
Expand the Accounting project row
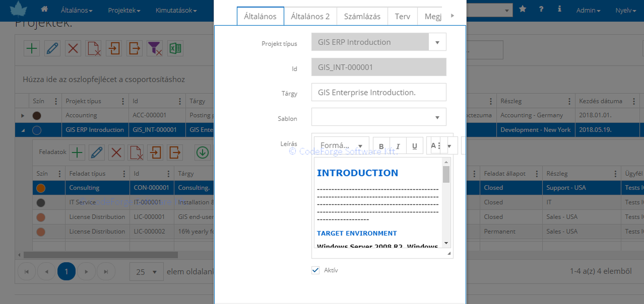23,115
